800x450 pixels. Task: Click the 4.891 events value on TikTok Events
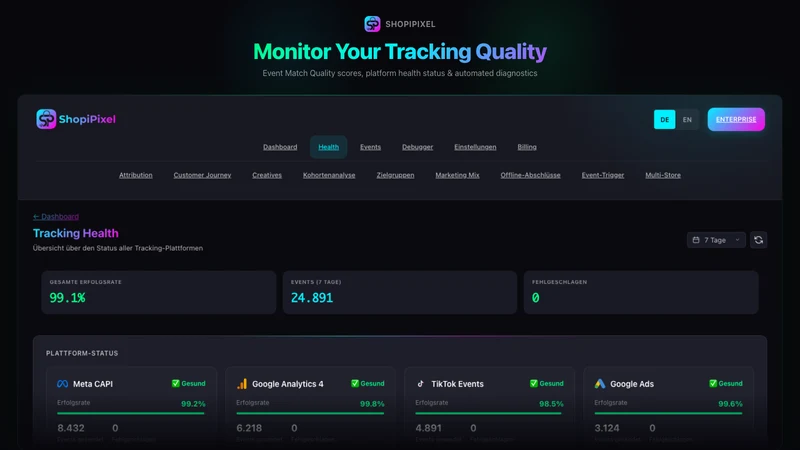tap(429, 428)
